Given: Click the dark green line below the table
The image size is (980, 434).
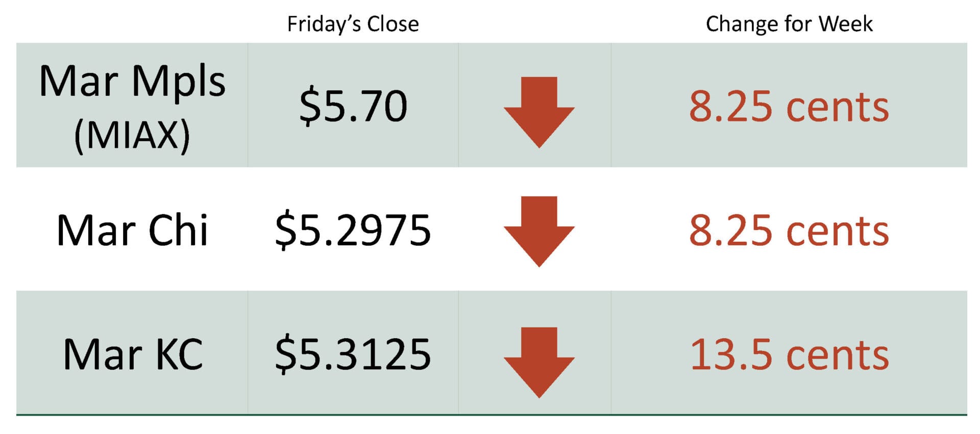Looking at the screenshot, I should [x=491, y=415].
